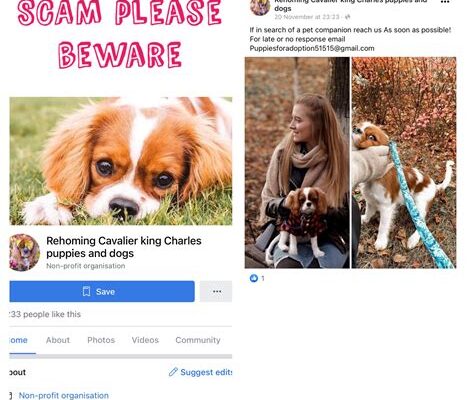Image resolution: width=474 pixels, height=400 pixels.
Task: Click the pencil icon next to Suggest edits
Action: (x=173, y=372)
